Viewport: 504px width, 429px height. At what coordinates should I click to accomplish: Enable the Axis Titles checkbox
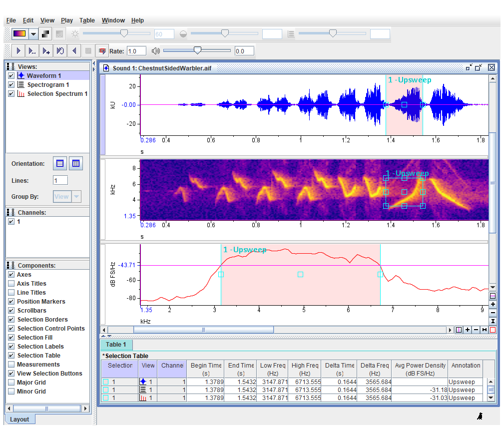(11, 284)
